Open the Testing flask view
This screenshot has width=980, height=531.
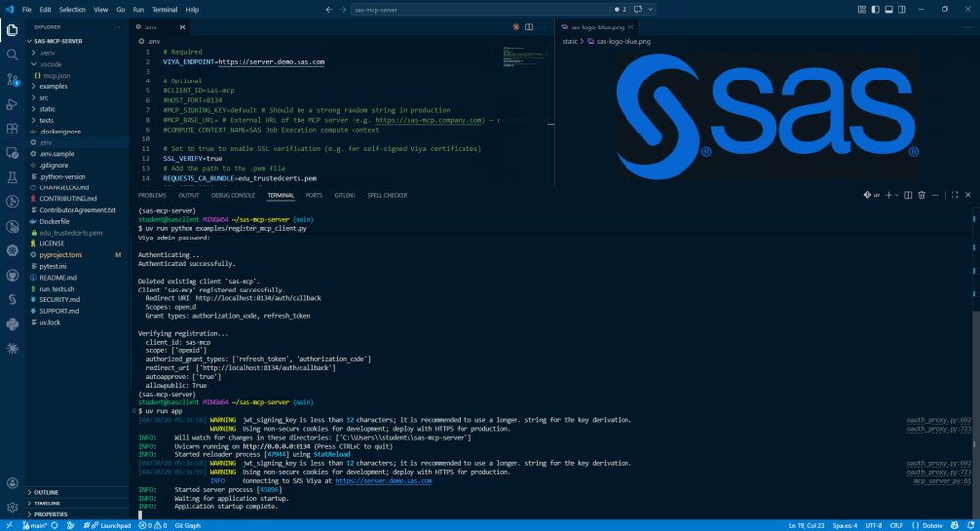(12, 178)
